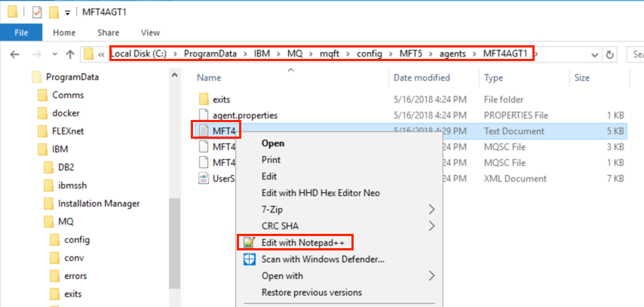Sort by the Name column header
The height and width of the screenshot is (307, 644).
coord(209,78)
